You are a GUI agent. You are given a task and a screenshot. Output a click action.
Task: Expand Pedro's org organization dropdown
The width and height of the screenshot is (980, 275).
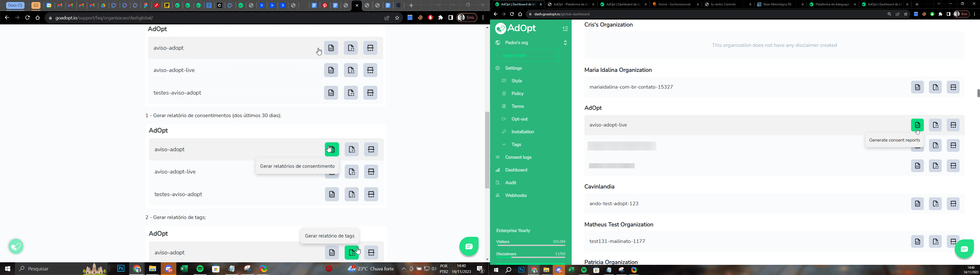coord(565,43)
